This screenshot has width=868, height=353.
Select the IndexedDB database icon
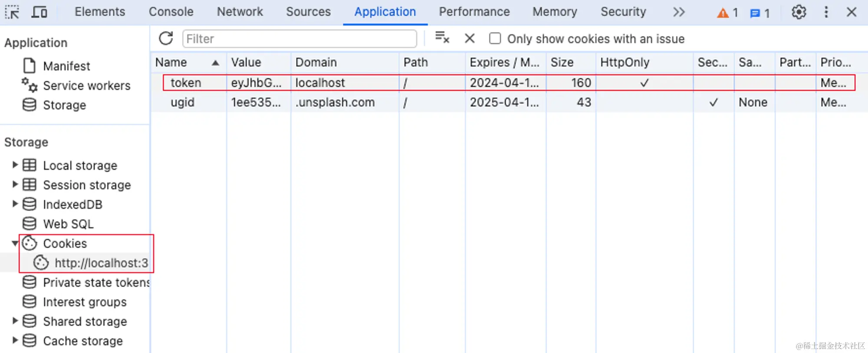(30, 204)
